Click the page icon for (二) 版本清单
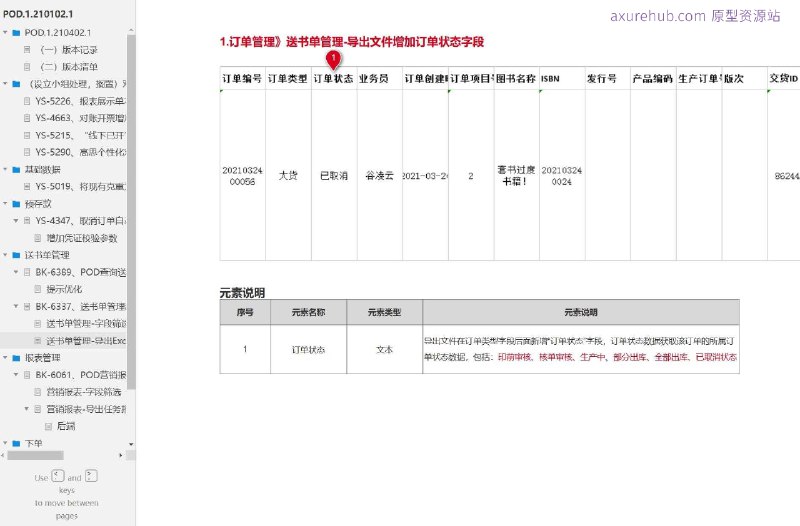Screen dimensions: 800x526 pos(28,67)
